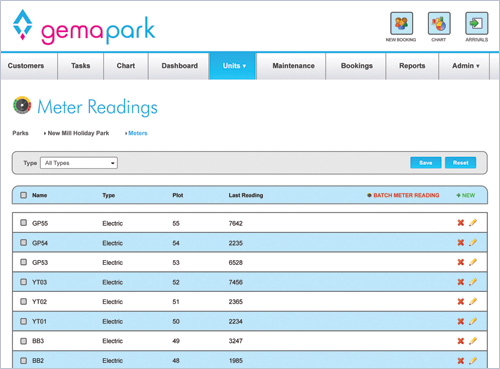This screenshot has height=369, width=500.
Task: Click plot number 51
Action: (x=176, y=302)
